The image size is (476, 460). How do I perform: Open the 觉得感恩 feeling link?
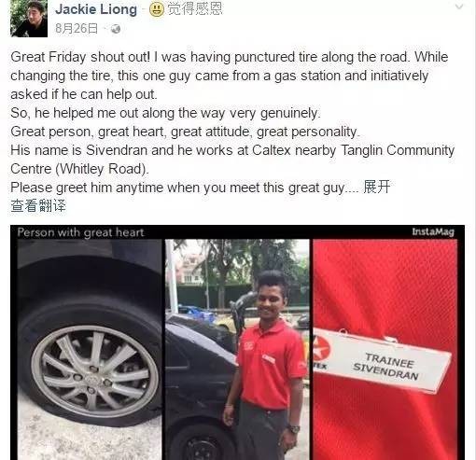pos(195,8)
